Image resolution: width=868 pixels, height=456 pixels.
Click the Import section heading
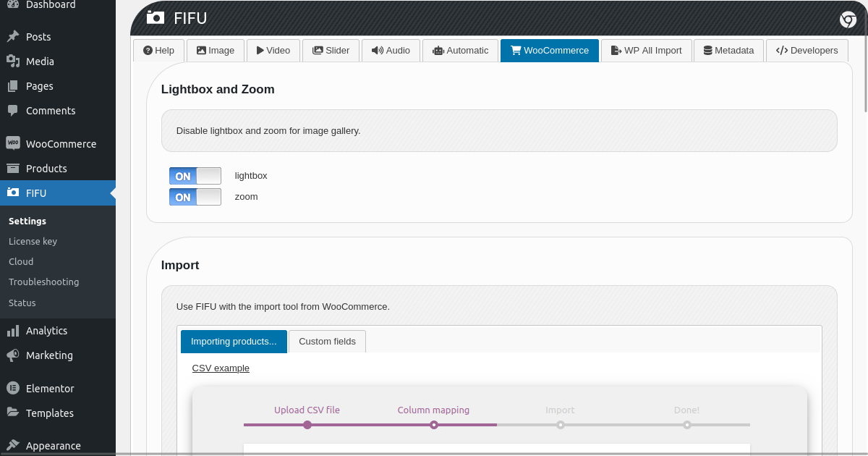[180, 266]
